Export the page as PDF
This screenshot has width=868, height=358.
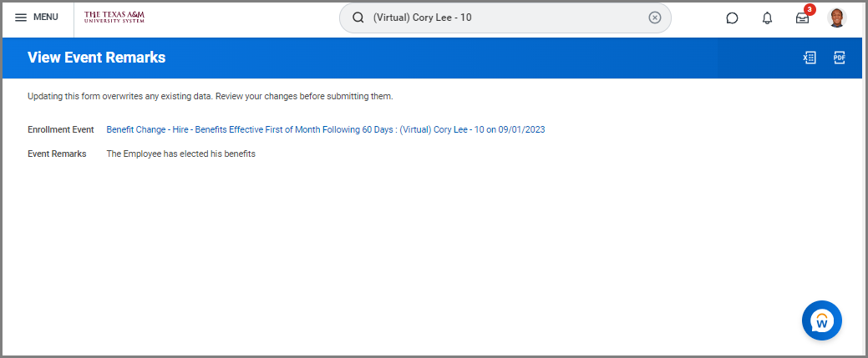(840, 58)
